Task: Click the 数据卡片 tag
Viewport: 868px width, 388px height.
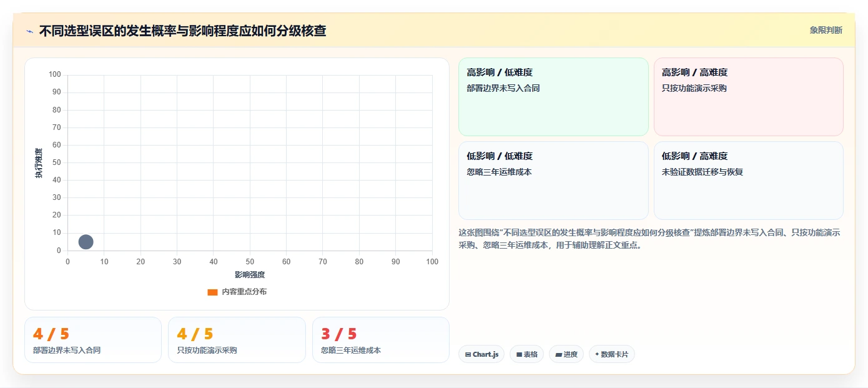Action: (612, 354)
